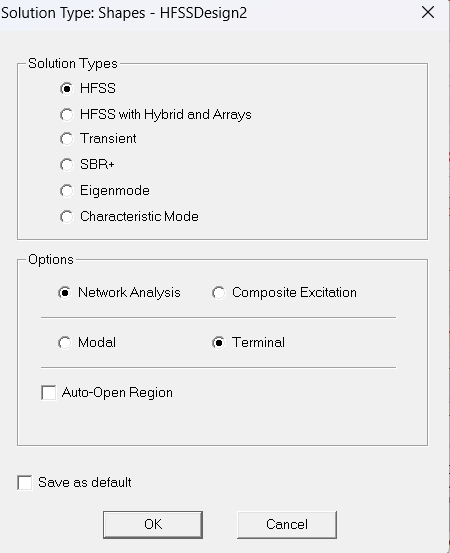Confirm with the OK button
Screen dimensions: 450x553
coord(153,524)
